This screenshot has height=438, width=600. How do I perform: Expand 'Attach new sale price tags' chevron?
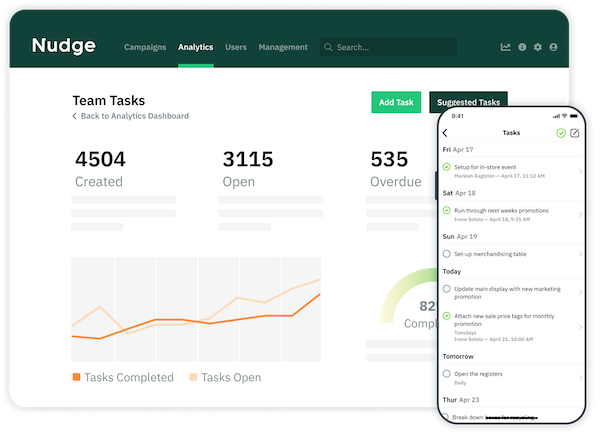tap(580, 327)
